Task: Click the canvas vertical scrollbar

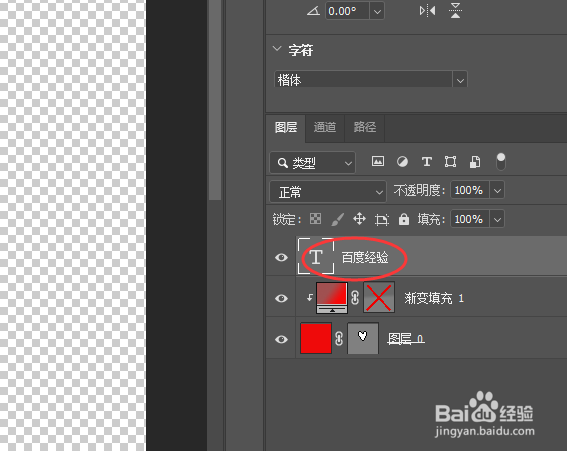Action: (215, 99)
